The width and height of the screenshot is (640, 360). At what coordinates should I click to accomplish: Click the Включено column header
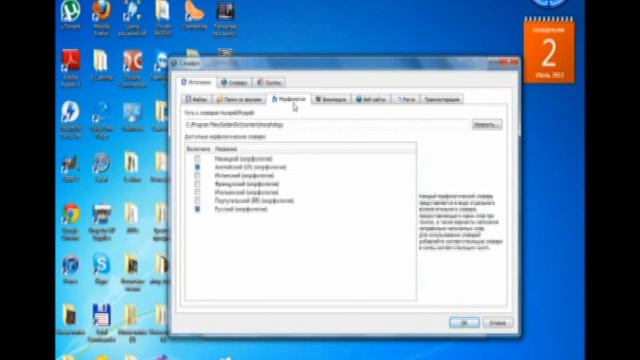click(198, 149)
